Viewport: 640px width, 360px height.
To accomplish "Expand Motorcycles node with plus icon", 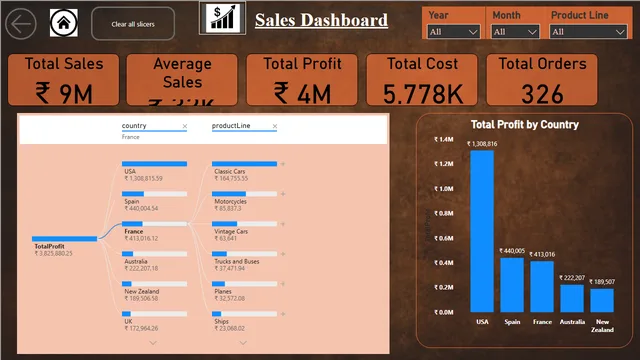I will tap(282, 194).
